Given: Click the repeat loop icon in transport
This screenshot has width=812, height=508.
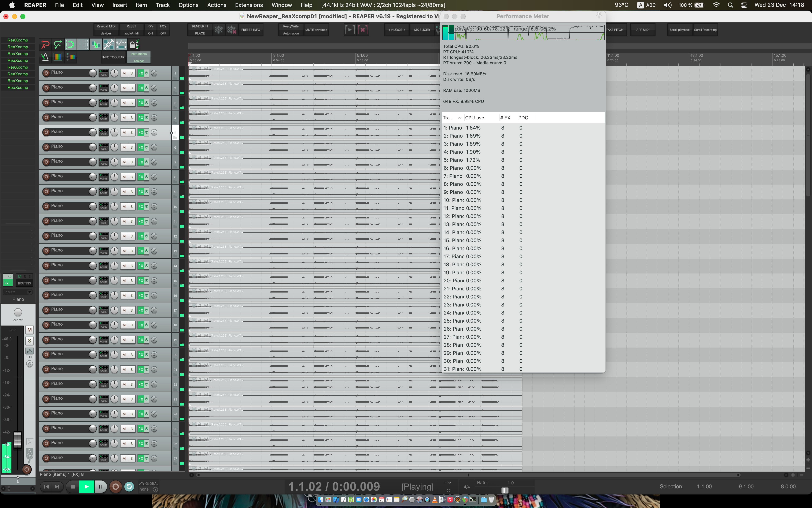Looking at the screenshot, I should point(129,486).
